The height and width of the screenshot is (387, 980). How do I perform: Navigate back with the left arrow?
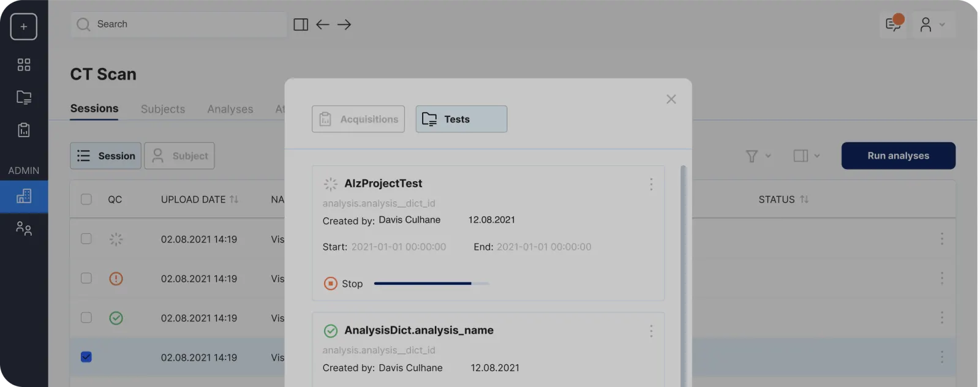[323, 24]
